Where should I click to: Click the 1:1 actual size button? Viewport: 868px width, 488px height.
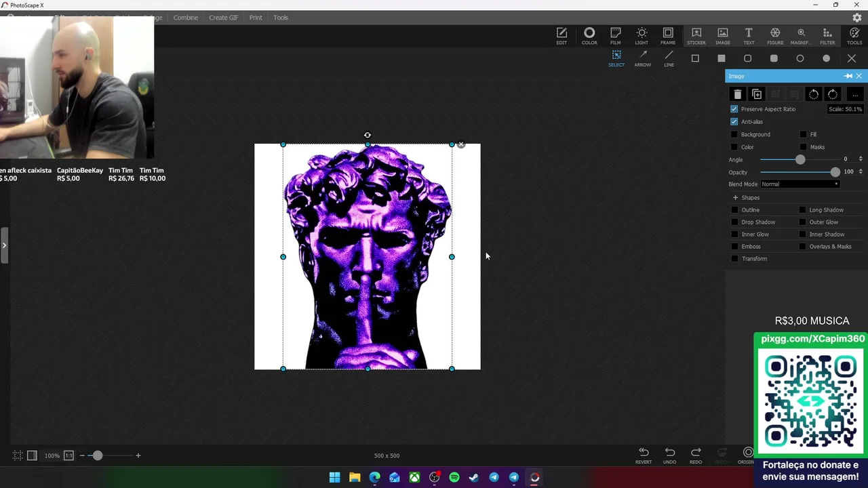tap(68, 455)
